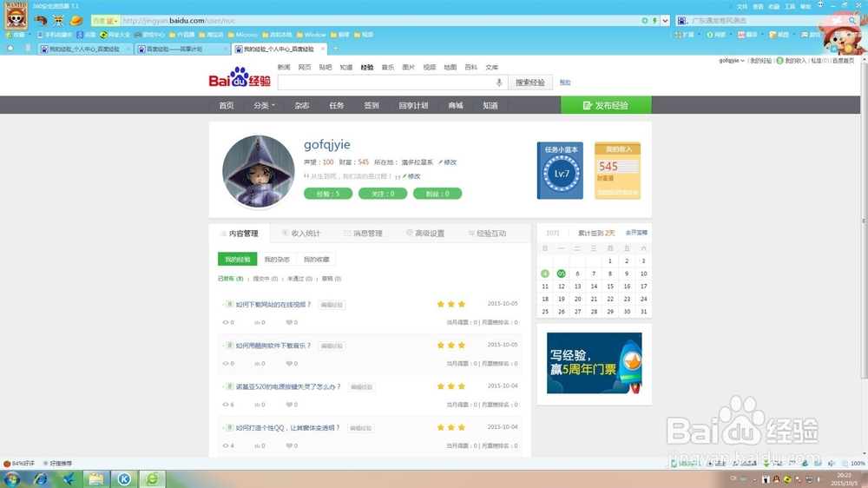868x488 pixels.
Task: Click the user profile avatar picture
Action: [x=259, y=171]
